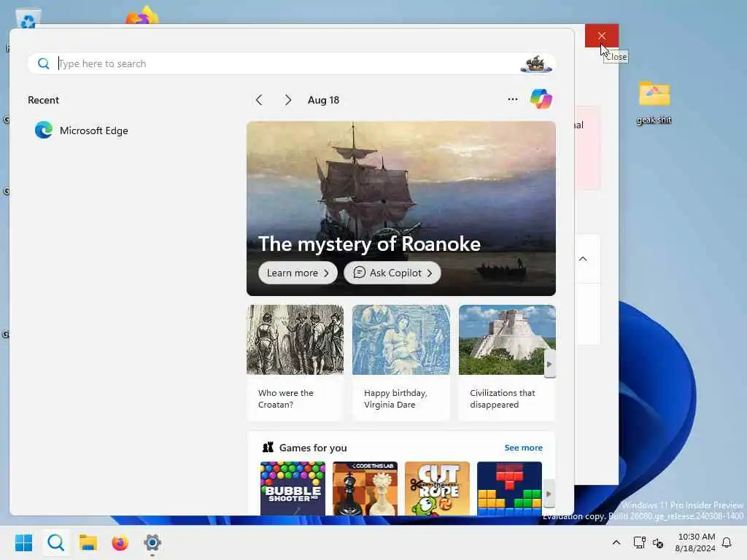Click the Recent heading
The height and width of the screenshot is (560, 747).
[43, 100]
